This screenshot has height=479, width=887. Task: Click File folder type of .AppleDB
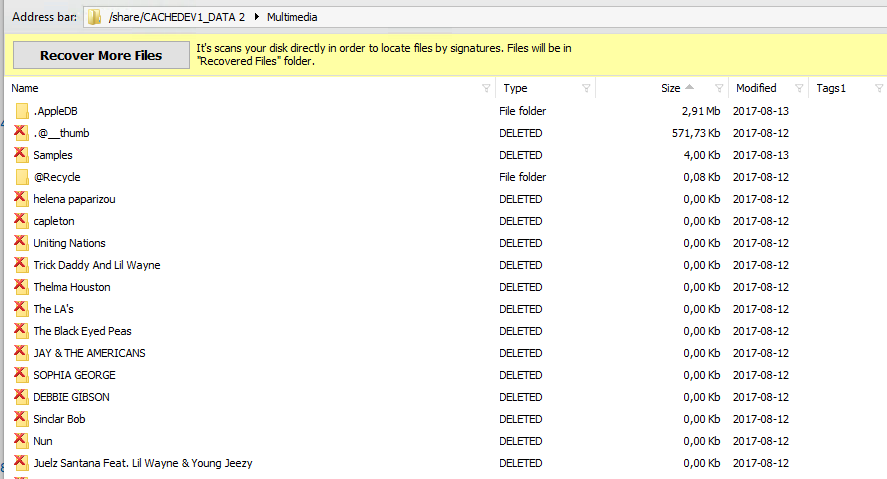[x=523, y=111]
